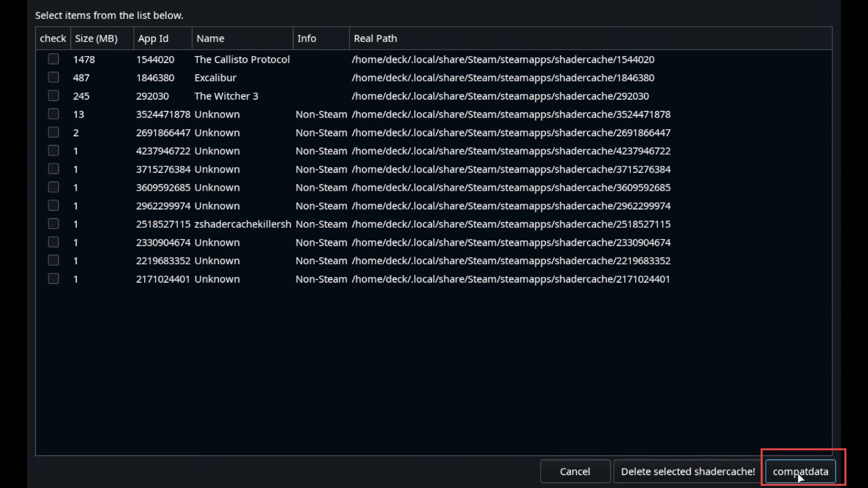Screen dimensions: 868x488
Task: Select the checkbox for app 2962299974
Action: click(x=53, y=206)
